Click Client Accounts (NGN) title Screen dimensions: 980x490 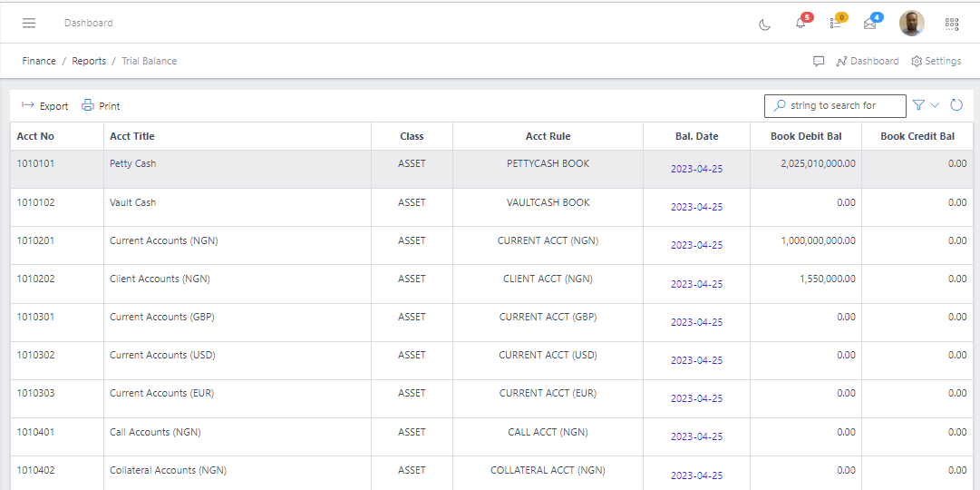click(160, 279)
